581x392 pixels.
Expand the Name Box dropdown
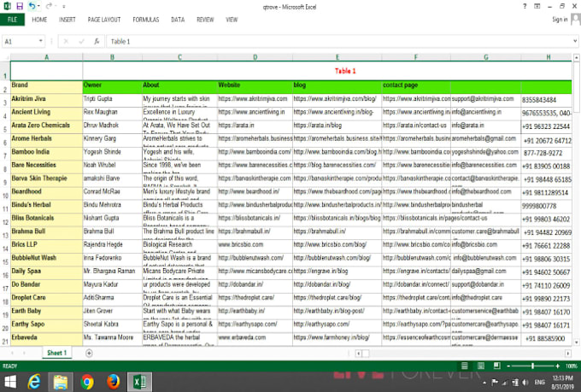pos(41,41)
